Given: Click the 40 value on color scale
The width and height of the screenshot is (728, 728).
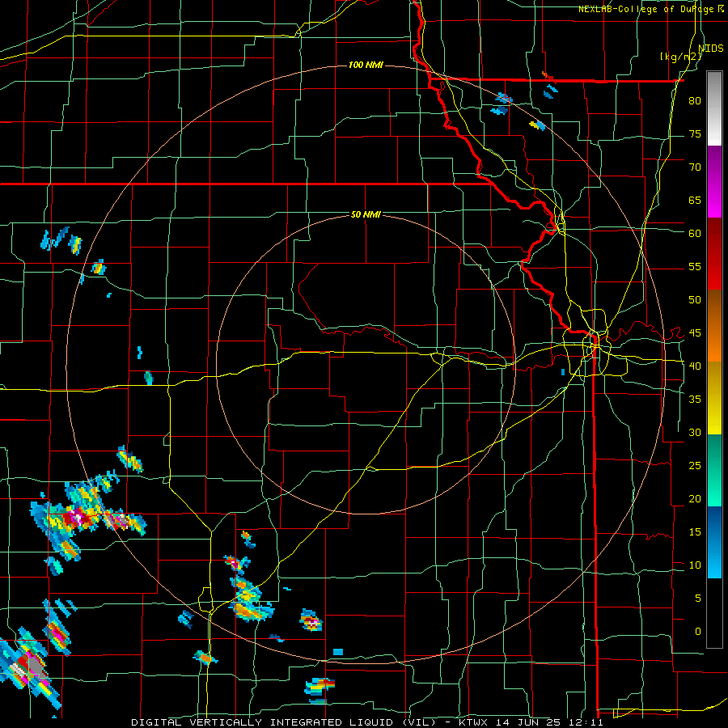Looking at the screenshot, I should tap(695, 366).
